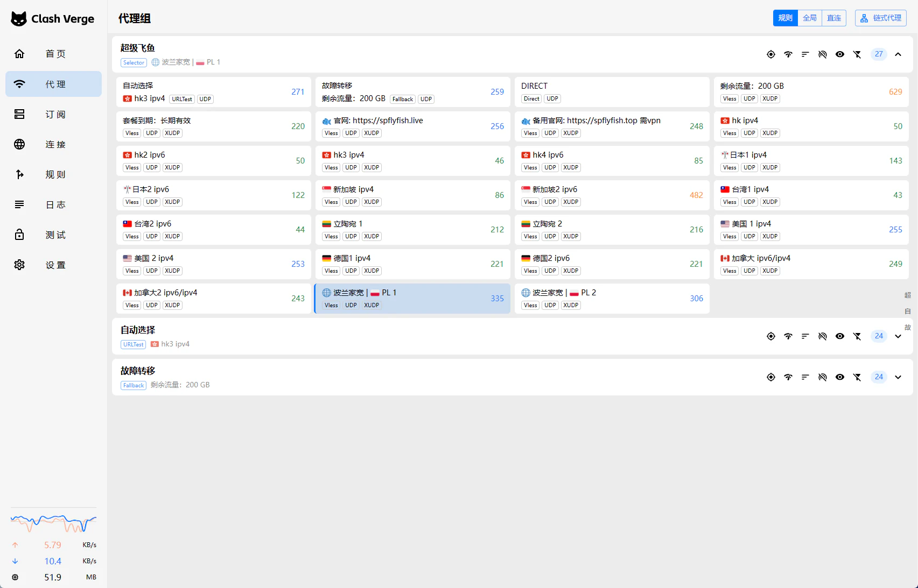Toggle delay check URL icon in 超级飞鱼 group

point(823,54)
